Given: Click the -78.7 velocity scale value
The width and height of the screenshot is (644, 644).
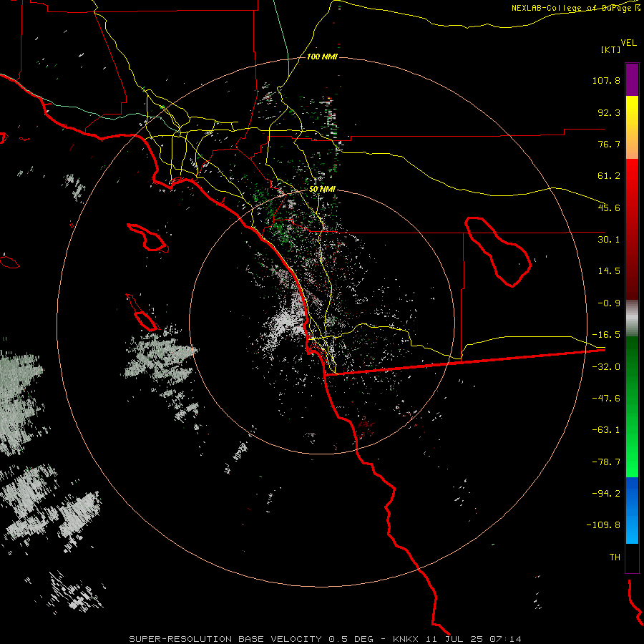Looking at the screenshot, I should tap(606, 462).
